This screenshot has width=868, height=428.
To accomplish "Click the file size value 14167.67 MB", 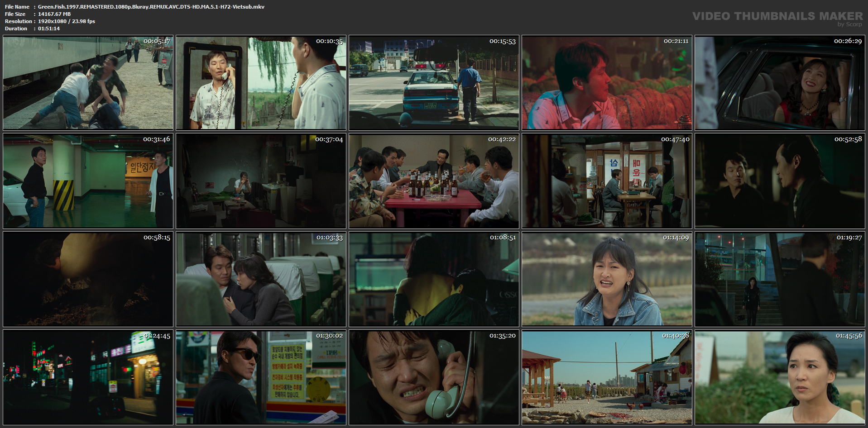I will pos(54,14).
